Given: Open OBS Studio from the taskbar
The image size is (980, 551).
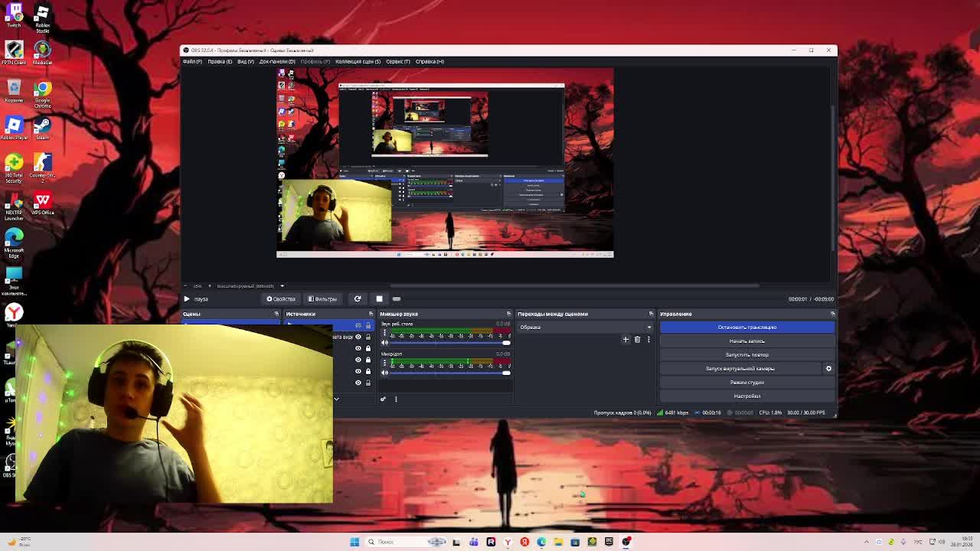Looking at the screenshot, I should pyautogui.click(x=626, y=542).
